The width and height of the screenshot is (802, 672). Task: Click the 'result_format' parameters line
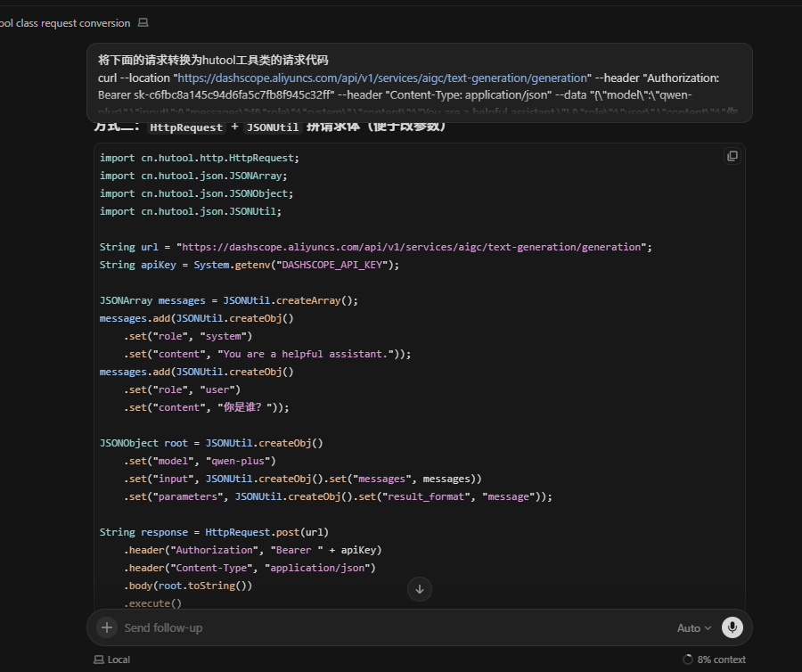tap(338, 497)
